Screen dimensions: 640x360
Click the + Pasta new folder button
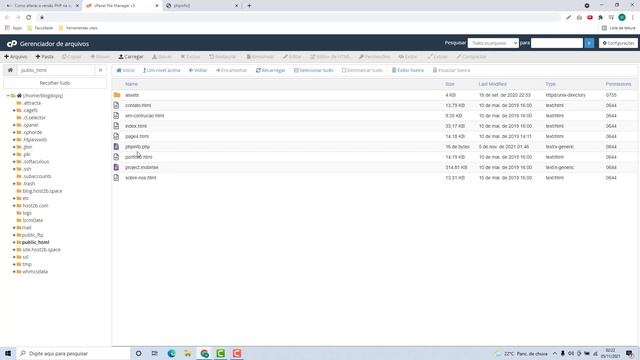pyautogui.click(x=44, y=57)
